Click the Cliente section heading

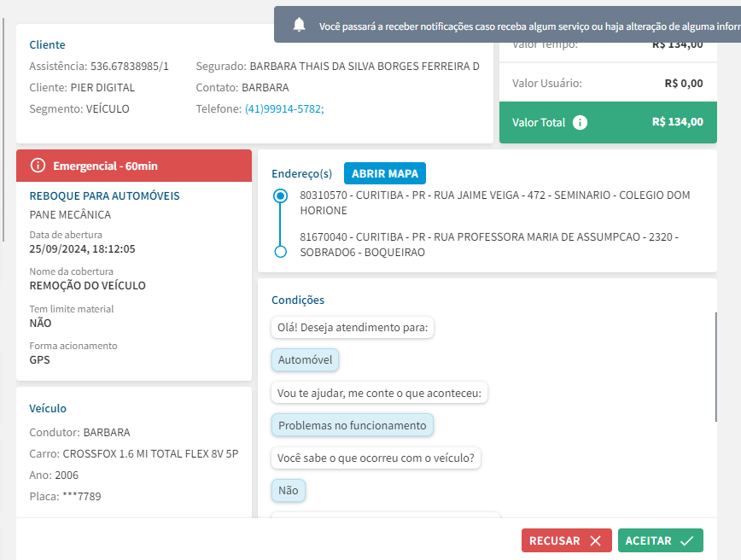pyautogui.click(x=47, y=45)
